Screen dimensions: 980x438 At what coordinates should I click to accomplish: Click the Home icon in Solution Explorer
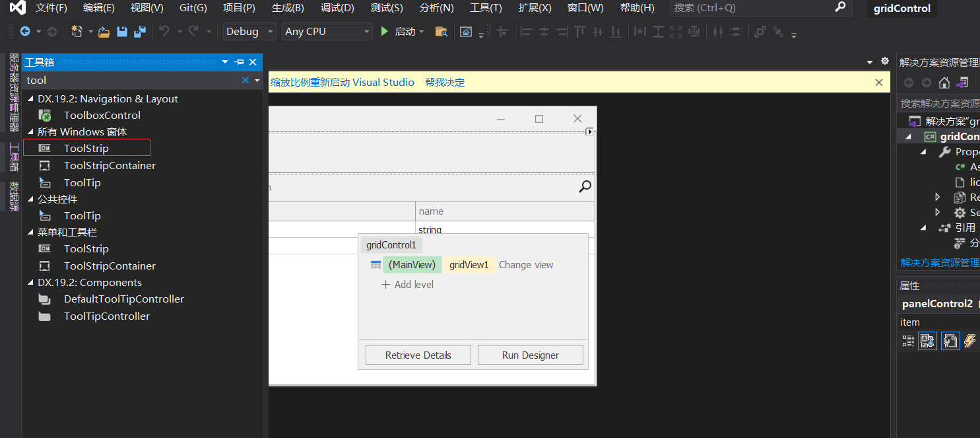(x=944, y=83)
